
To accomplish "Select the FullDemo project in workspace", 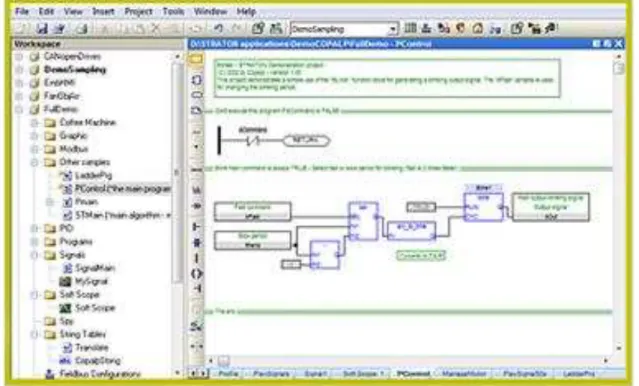I will [60, 109].
